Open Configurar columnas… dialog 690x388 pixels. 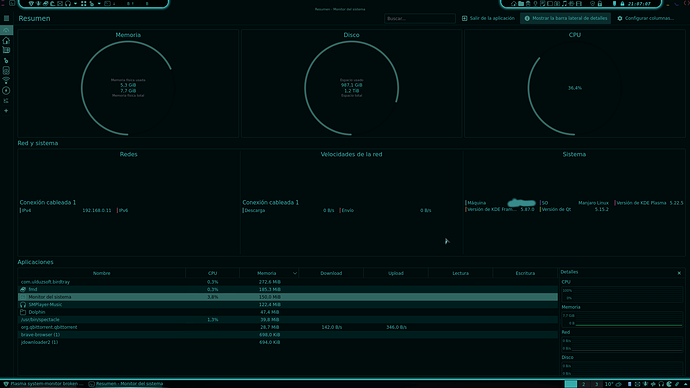pos(646,18)
